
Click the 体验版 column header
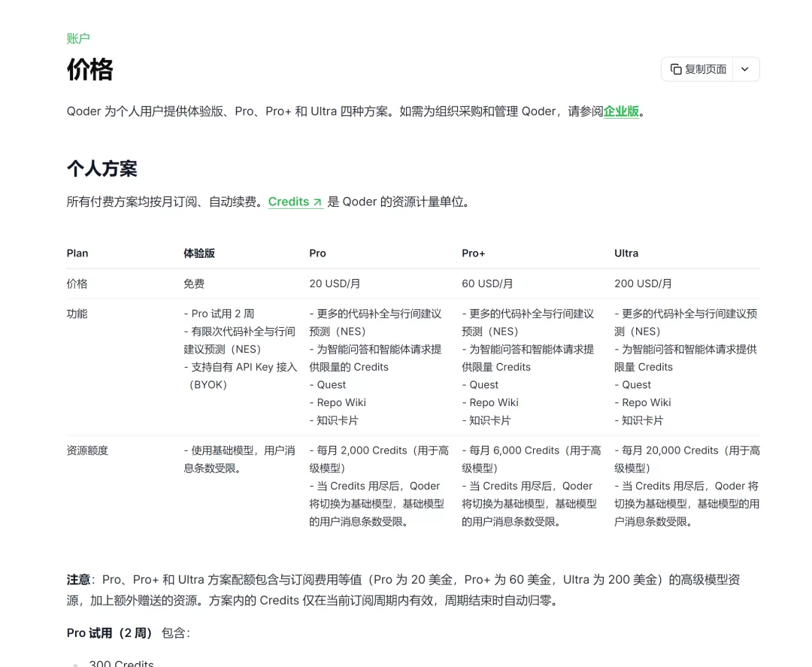198,253
